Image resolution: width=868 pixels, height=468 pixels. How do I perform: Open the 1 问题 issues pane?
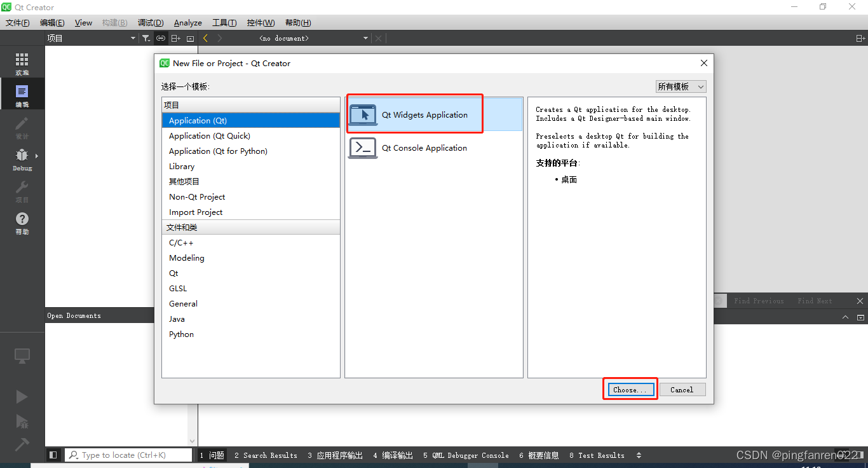212,455
